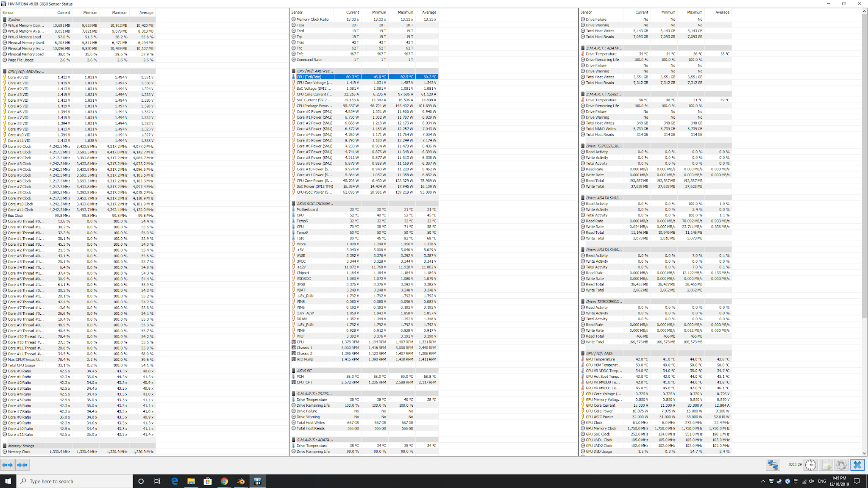Select the Drive: ADATA SX82... group header
868x488 pixels.
click(x=655, y=198)
